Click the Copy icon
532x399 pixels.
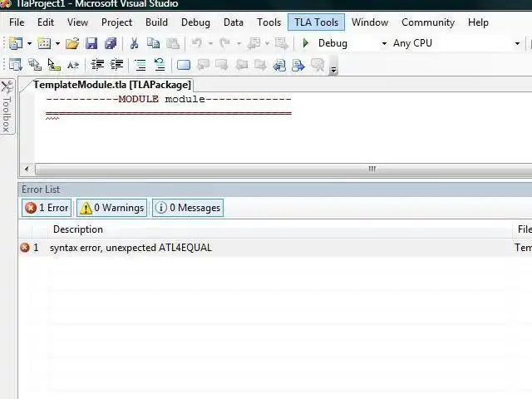tap(153, 43)
